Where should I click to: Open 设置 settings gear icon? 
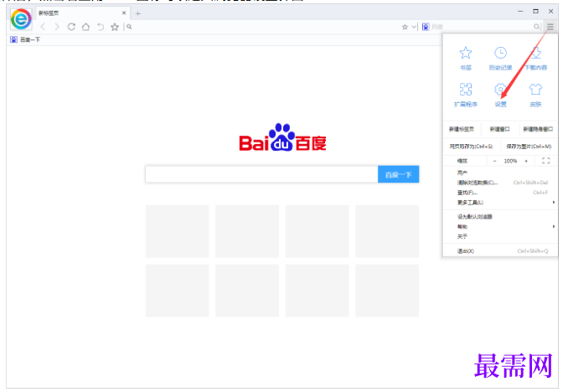click(500, 89)
